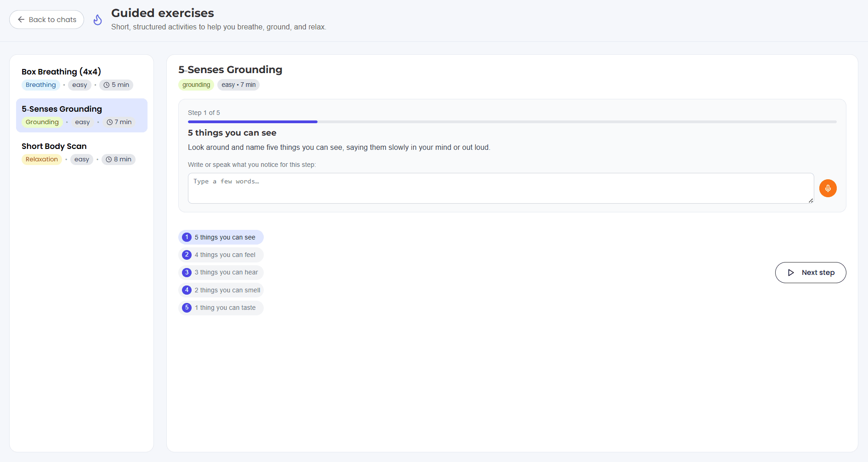Click the flame logo icon in header
868x462 pixels.
pyautogui.click(x=97, y=20)
